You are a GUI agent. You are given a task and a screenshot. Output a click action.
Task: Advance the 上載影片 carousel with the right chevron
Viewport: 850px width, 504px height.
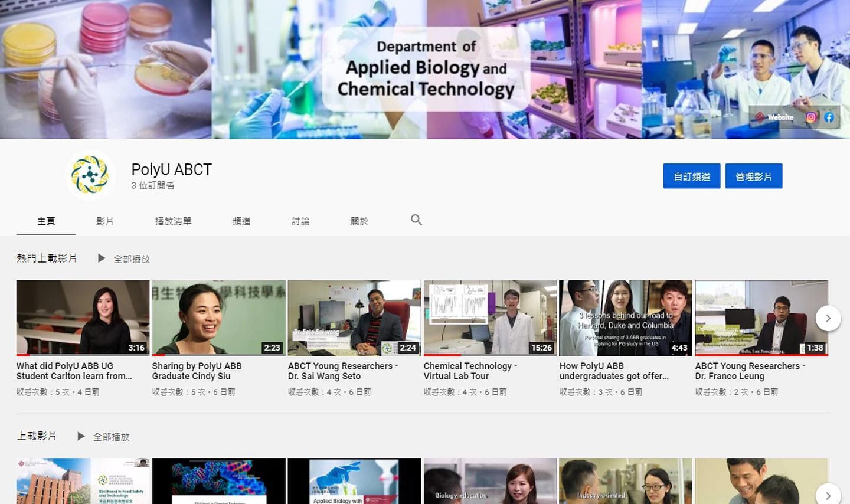coord(829,496)
